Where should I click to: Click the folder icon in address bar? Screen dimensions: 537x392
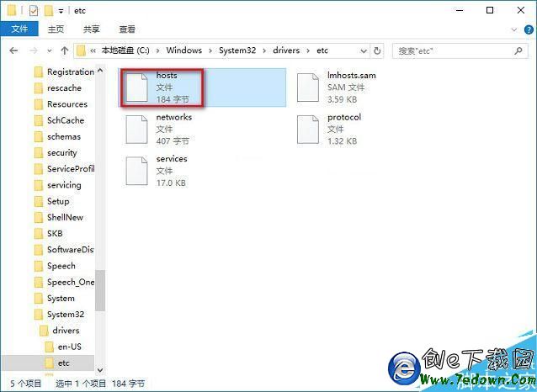[81, 51]
